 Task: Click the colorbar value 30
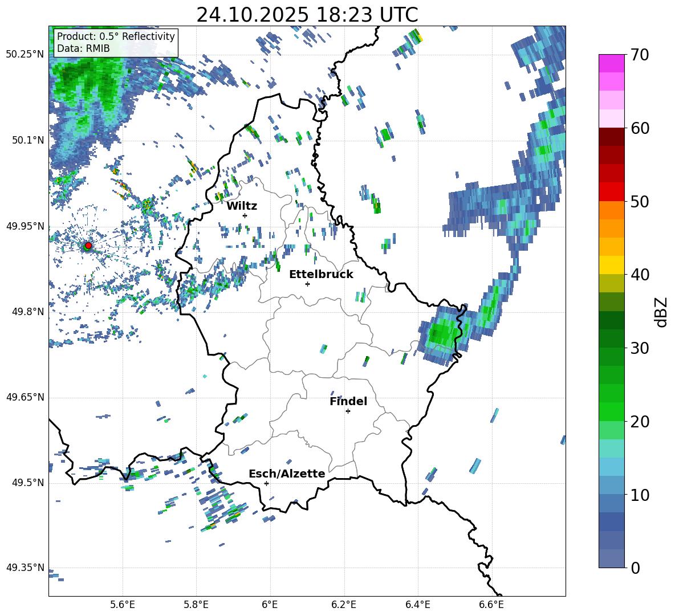coord(640,348)
